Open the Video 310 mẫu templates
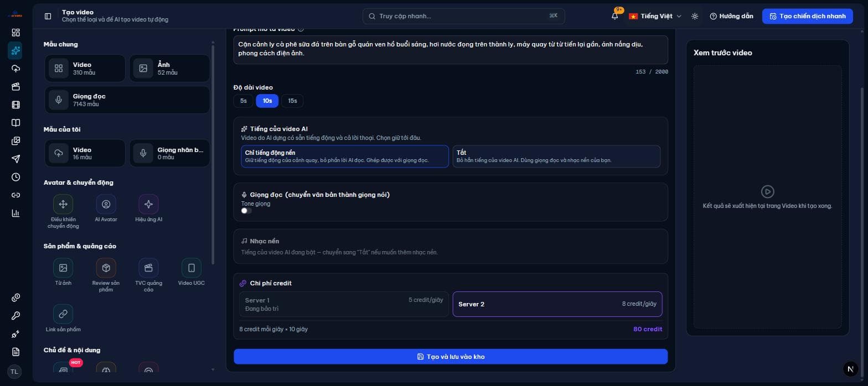 point(85,69)
